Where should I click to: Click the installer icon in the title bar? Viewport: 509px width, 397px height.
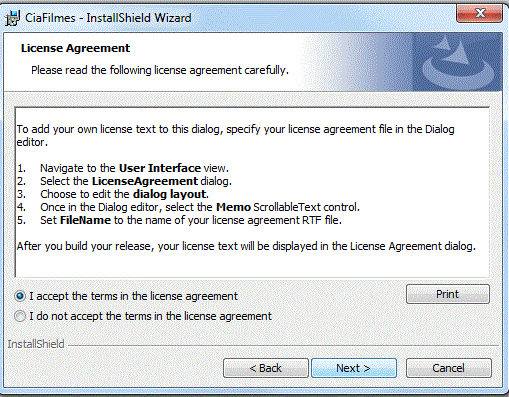[x=12, y=18]
